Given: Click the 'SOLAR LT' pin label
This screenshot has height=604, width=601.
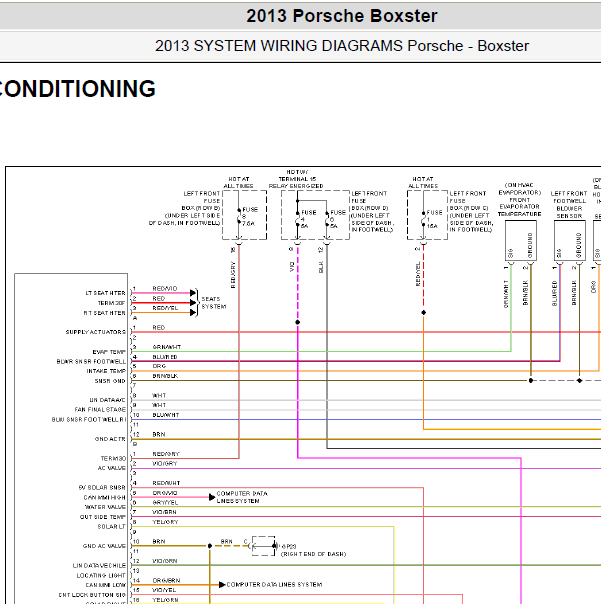Looking at the screenshot, I should (x=111, y=527).
